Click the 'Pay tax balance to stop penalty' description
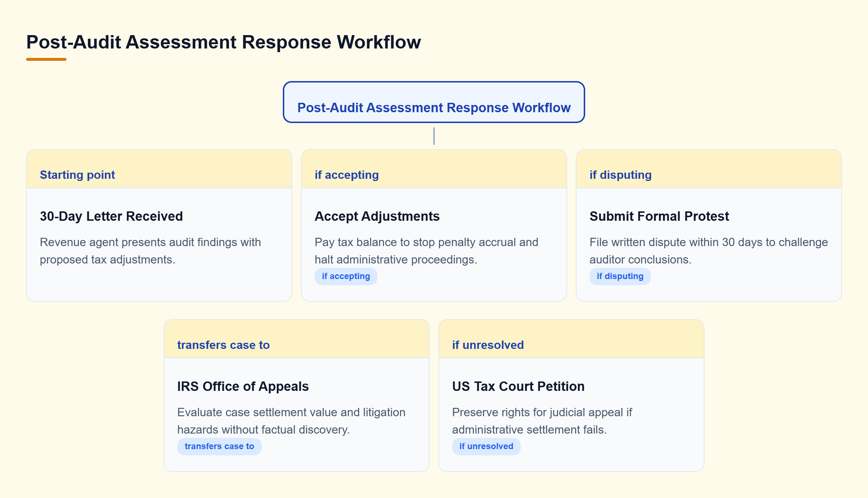This screenshot has width=868, height=498. [426, 251]
